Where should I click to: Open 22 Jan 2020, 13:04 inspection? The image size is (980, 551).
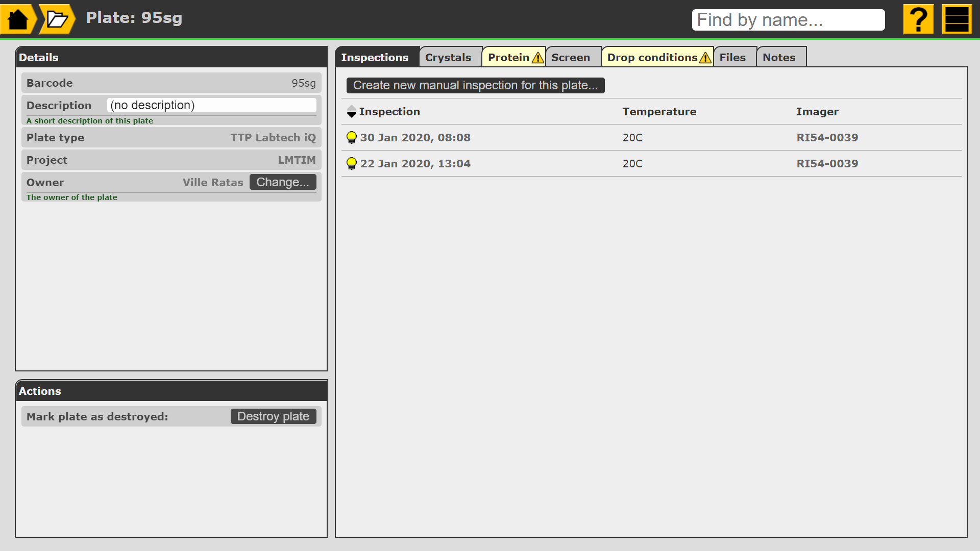[415, 164]
